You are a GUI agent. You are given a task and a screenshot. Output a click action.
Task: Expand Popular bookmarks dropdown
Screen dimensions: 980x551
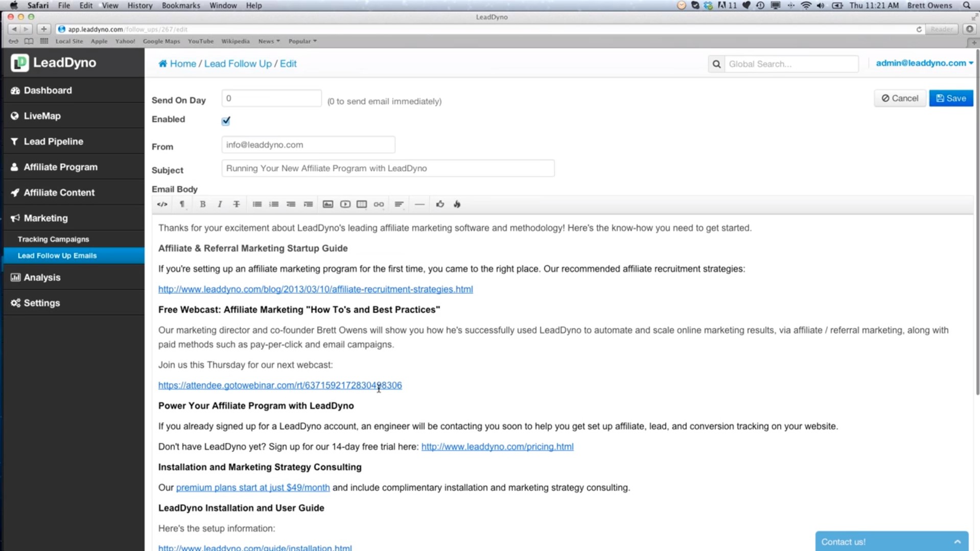pyautogui.click(x=302, y=41)
